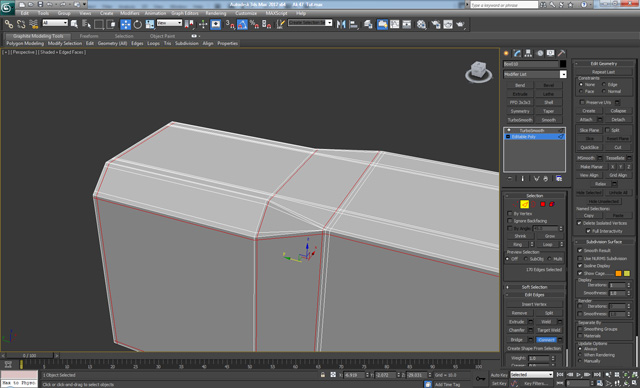Open the Graph Editors menu
The width and height of the screenshot is (640, 388).
tap(184, 13)
